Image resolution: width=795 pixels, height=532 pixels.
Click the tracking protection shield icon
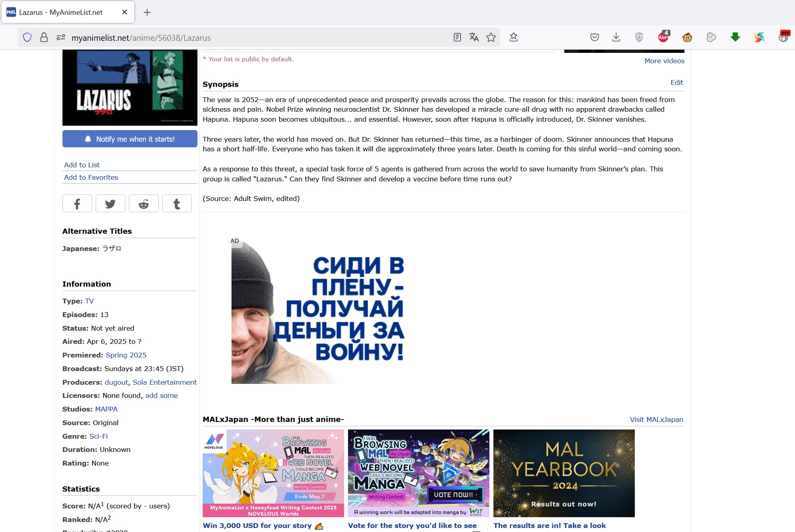(27, 38)
